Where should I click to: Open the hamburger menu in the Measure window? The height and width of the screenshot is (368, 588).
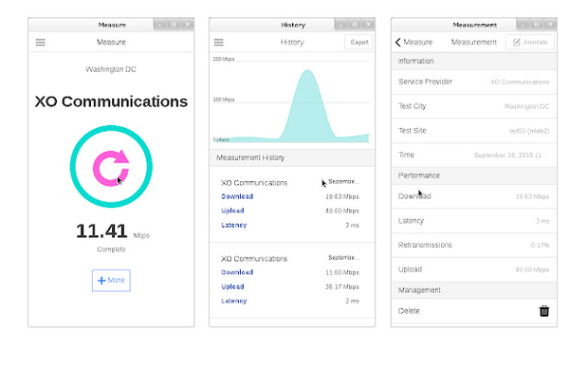click(x=41, y=43)
